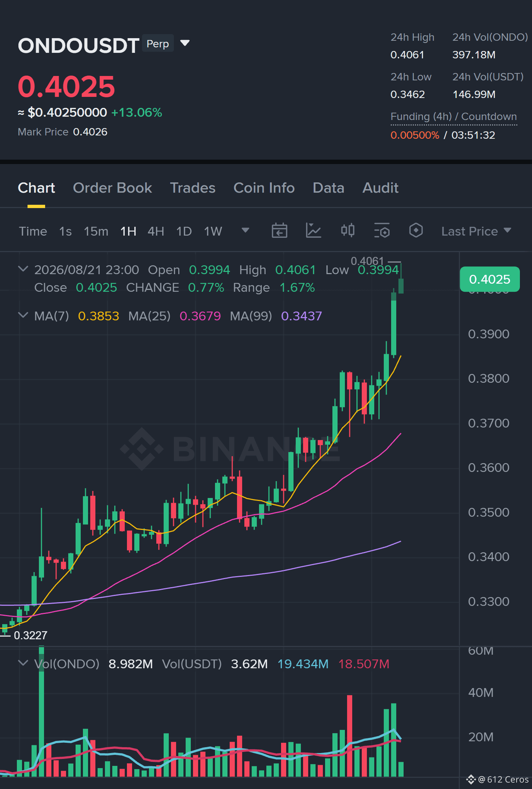This screenshot has width=532, height=789.
Task: Select the 1D chart interval
Action: click(184, 231)
